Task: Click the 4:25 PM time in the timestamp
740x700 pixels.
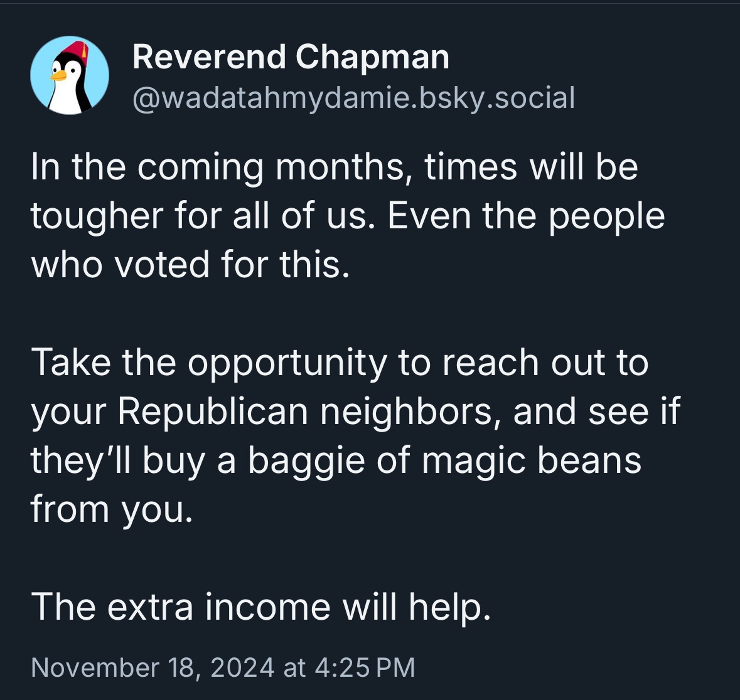Action: [x=364, y=667]
